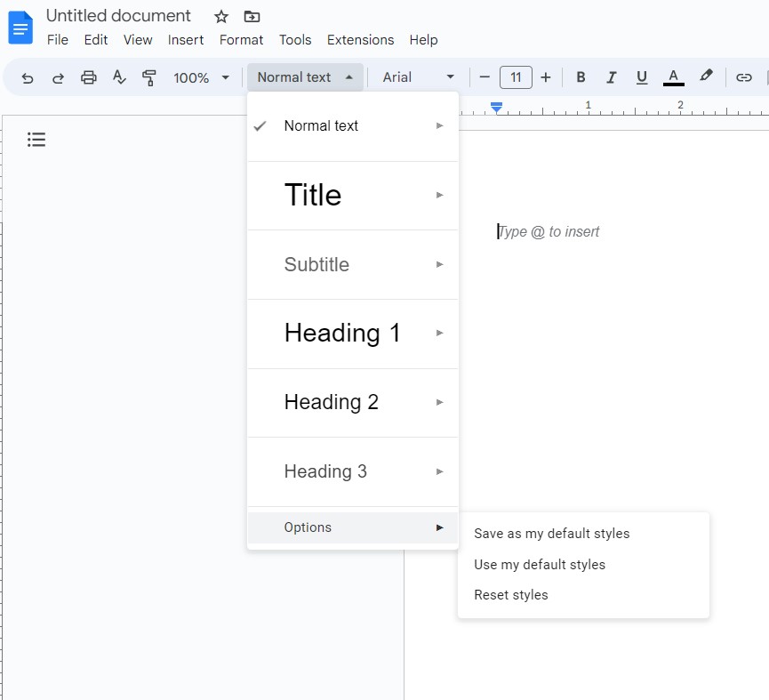Viewport: 769px width, 700px height.
Task: Toggle Bold formatting
Action: 581,77
